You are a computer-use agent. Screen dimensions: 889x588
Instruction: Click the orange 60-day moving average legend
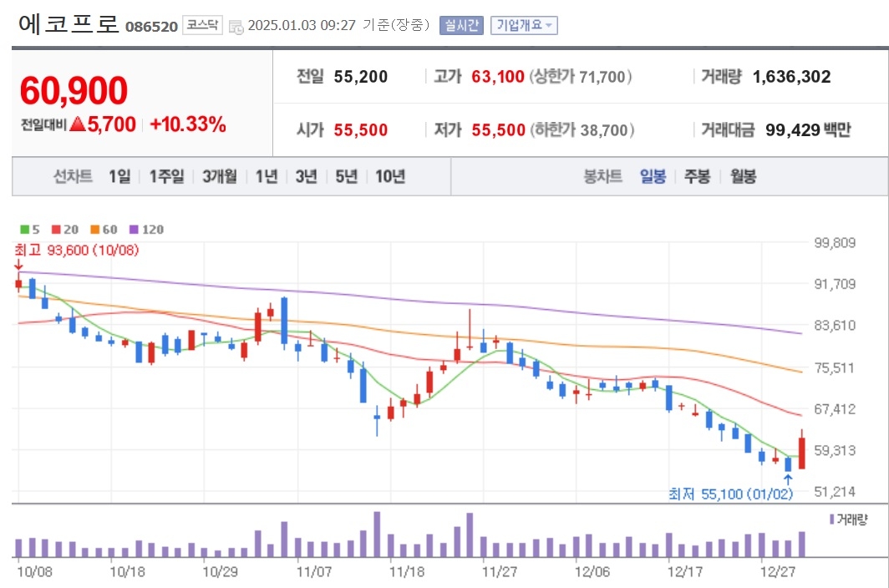[x=104, y=230]
